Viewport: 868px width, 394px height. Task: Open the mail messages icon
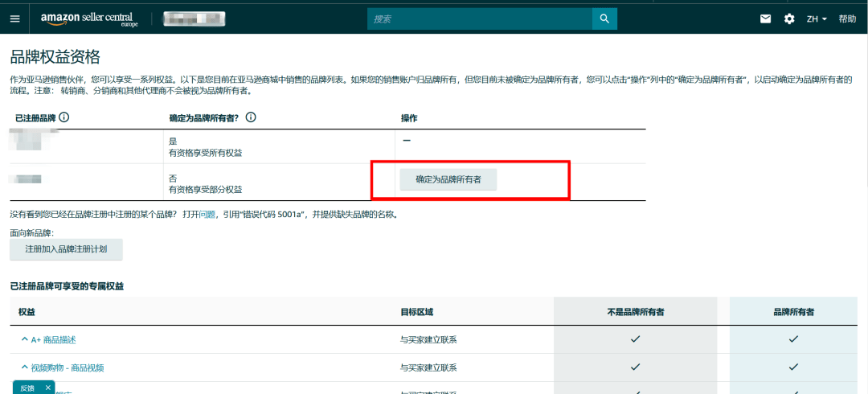point(766,18)
